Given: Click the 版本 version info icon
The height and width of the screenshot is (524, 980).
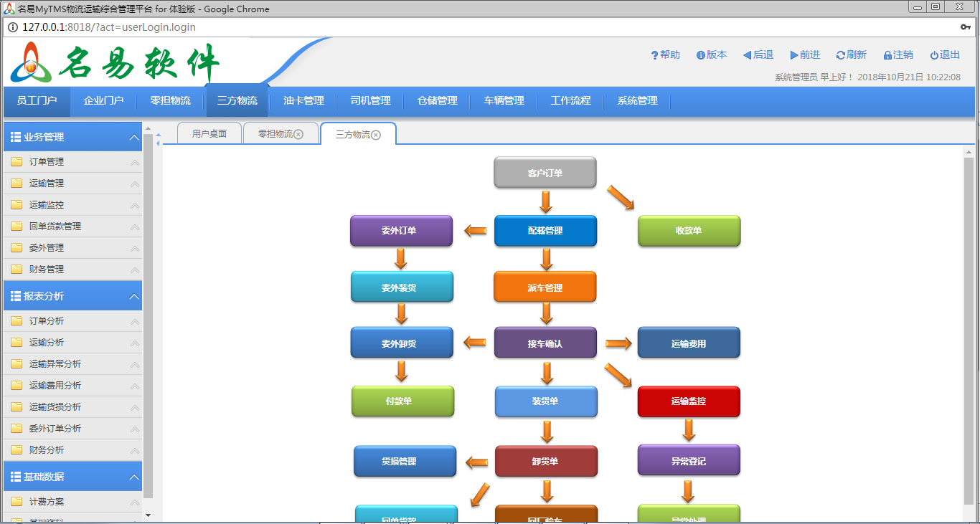Looking at the screenshot, I should [x=700, y=55].
